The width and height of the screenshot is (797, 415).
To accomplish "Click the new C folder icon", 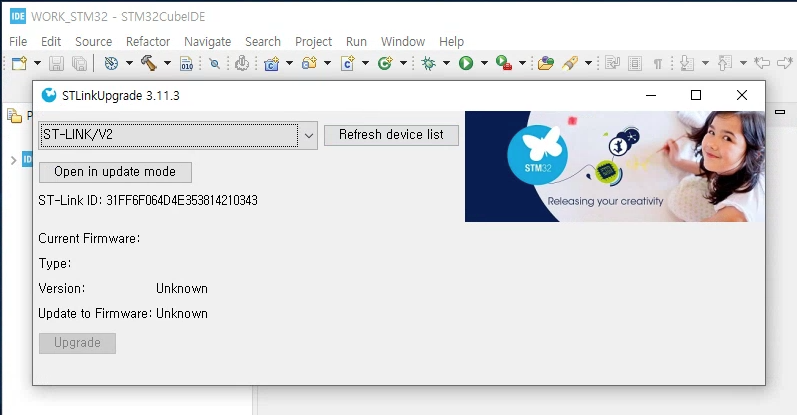I will [309, 63].
